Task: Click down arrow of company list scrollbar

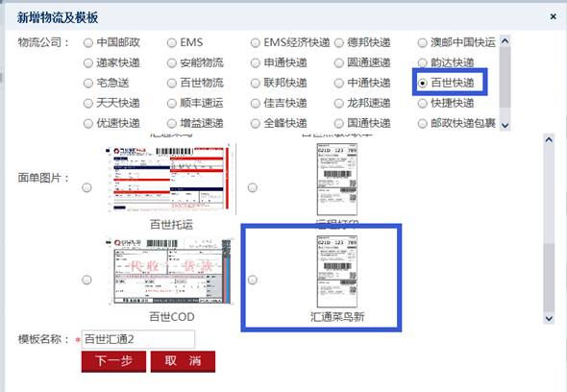Action: point(505,125)
